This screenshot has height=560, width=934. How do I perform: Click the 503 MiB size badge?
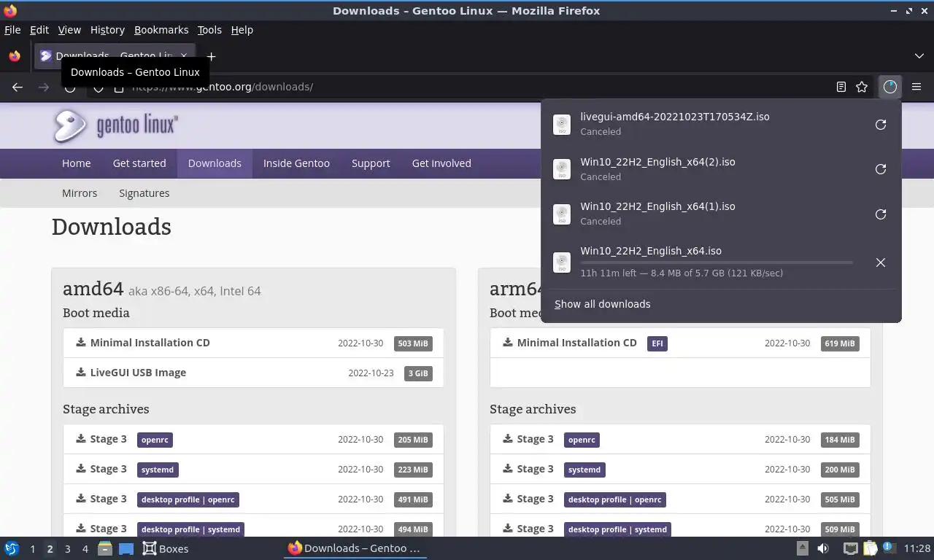point(413,343)
